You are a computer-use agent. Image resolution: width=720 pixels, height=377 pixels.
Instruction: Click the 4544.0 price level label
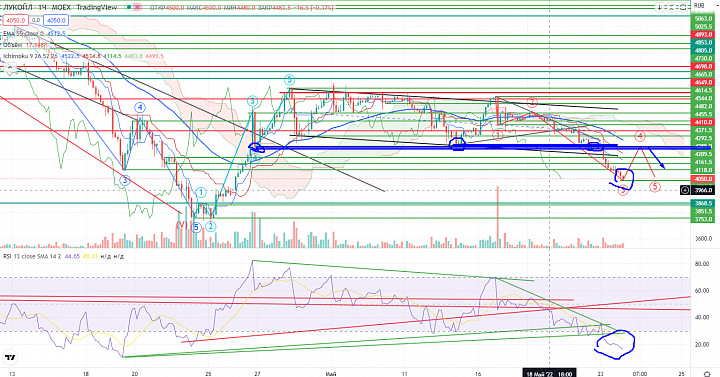point(703,98)
